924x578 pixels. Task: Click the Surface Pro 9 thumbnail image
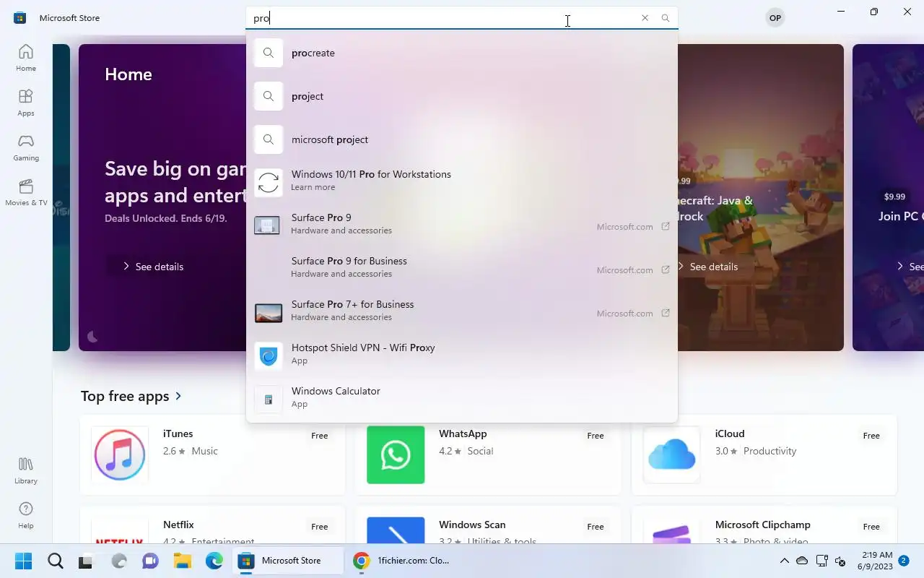point(268,226)
